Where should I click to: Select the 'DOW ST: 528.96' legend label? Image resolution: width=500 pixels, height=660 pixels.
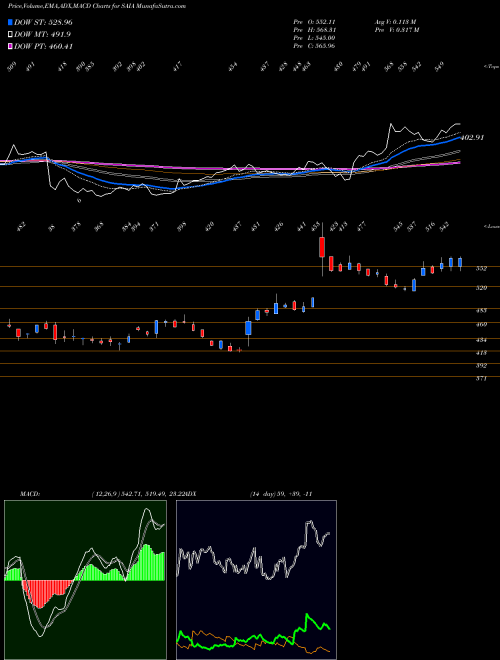(x=43, y=22)
